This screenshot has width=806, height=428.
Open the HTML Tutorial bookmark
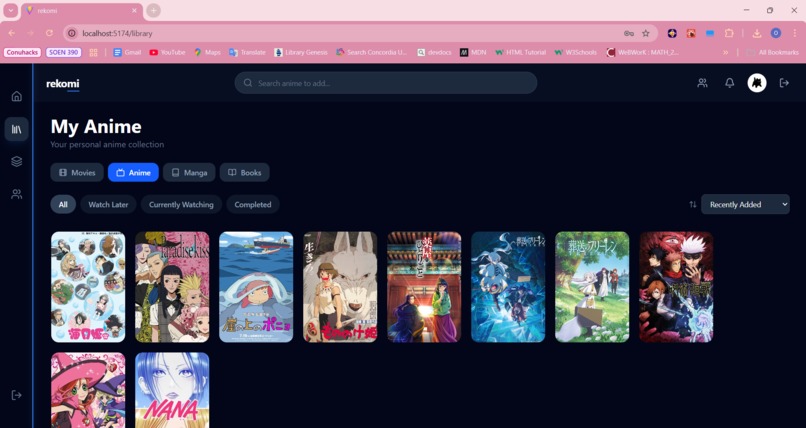coord(520,52)
